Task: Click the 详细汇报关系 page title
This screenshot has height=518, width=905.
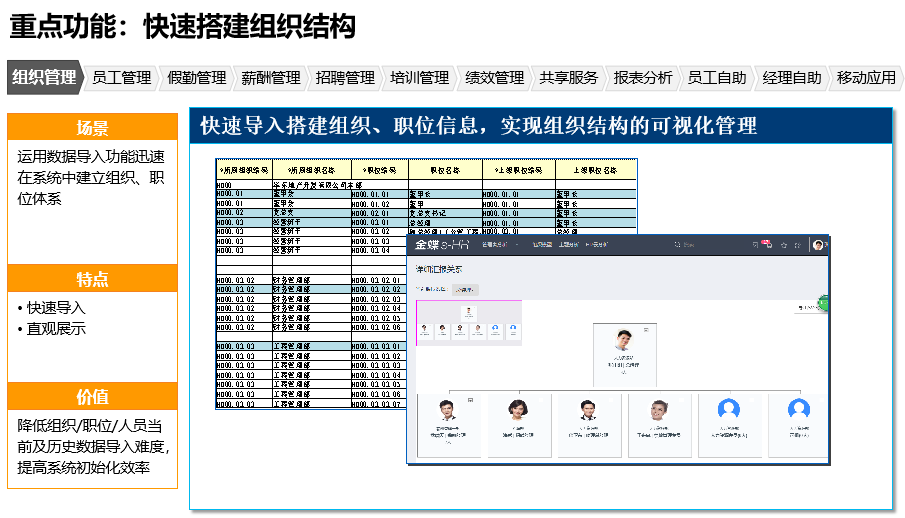Action: pyautogui.click(x=439, y=269)
